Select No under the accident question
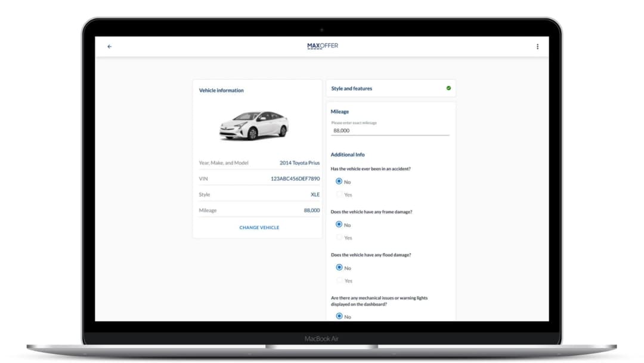The image size is (644, 363). (x=339, y=181)
